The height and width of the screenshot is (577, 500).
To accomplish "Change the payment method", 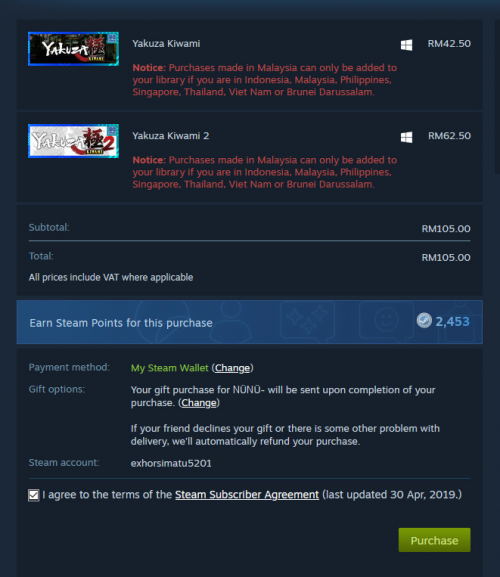I will coord(232,368).
